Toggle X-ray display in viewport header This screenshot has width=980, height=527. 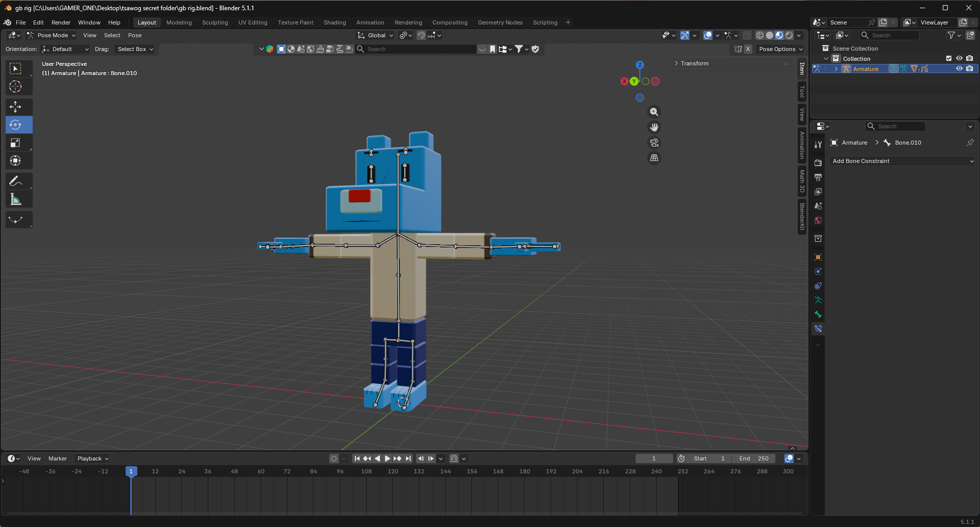(x=747, y=35)
